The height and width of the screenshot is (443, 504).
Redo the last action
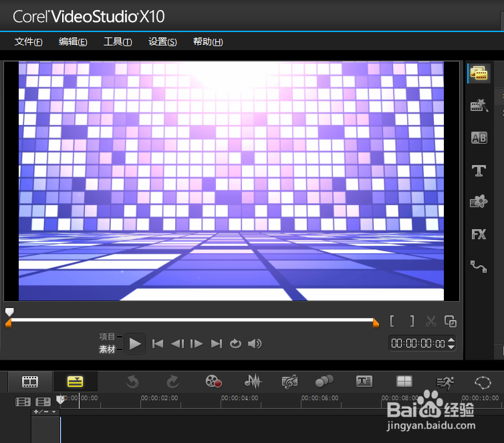pyautogui.click(x=173, y=382)
